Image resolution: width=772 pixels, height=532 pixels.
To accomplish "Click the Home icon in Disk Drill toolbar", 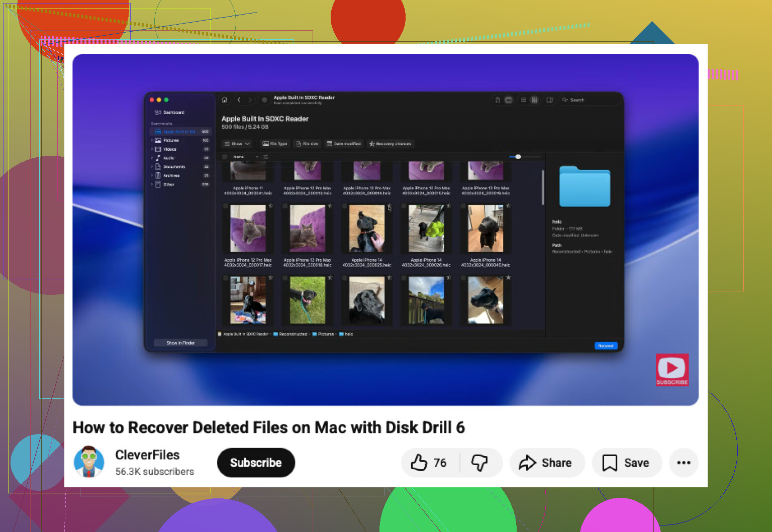I will [225, 100].
